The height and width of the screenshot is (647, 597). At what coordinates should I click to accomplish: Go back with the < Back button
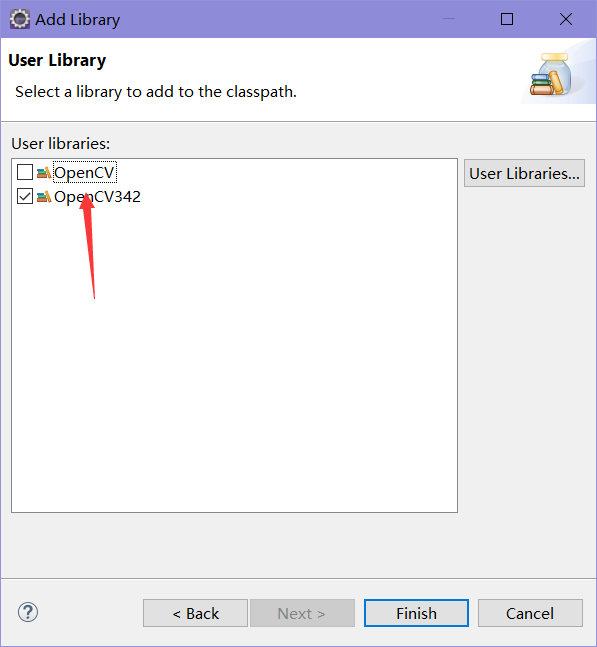point(196,613)
